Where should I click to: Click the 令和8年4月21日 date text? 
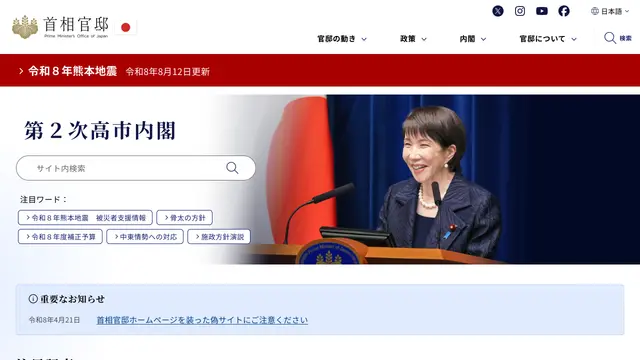[x=54, y=320]
